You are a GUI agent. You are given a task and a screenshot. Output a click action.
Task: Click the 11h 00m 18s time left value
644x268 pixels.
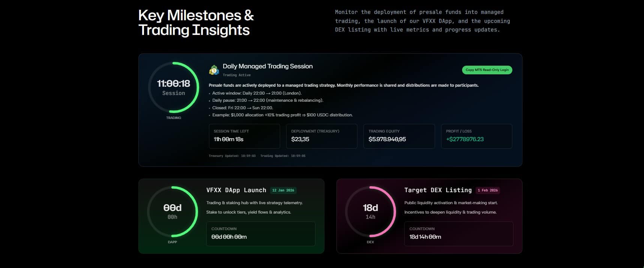tap(229, 139)
